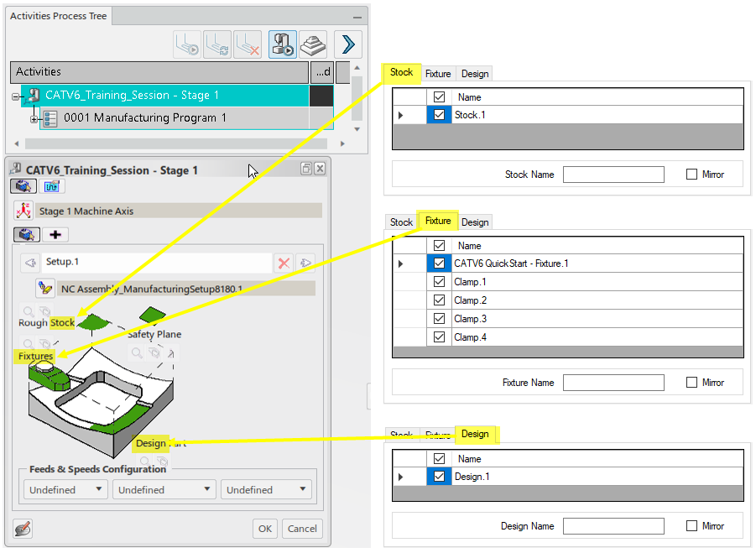Image resolution: width=756 pixels, height=553 pixels.
Task: Open the middle Undefined feeds dropdown
Action: pyautogui.click(x=164, y=489)
